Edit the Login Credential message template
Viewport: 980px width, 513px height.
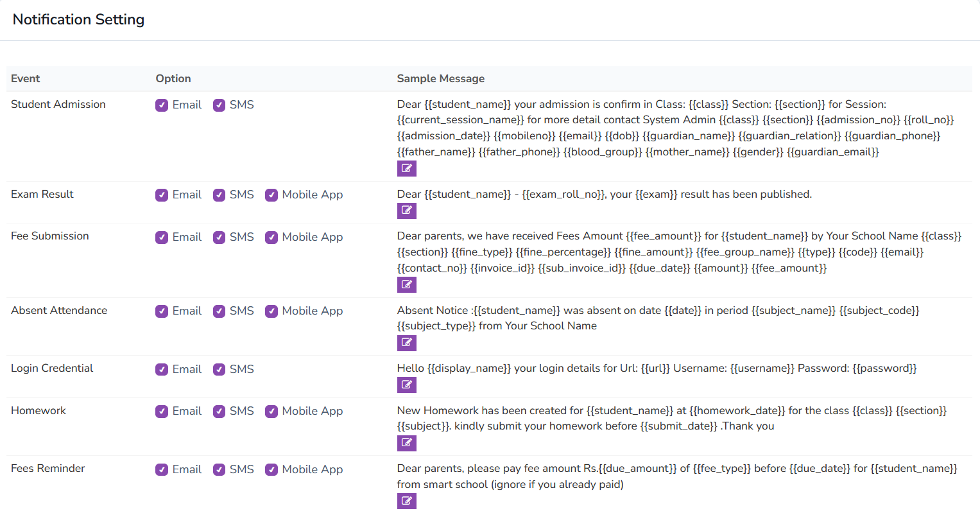(406, 385)
